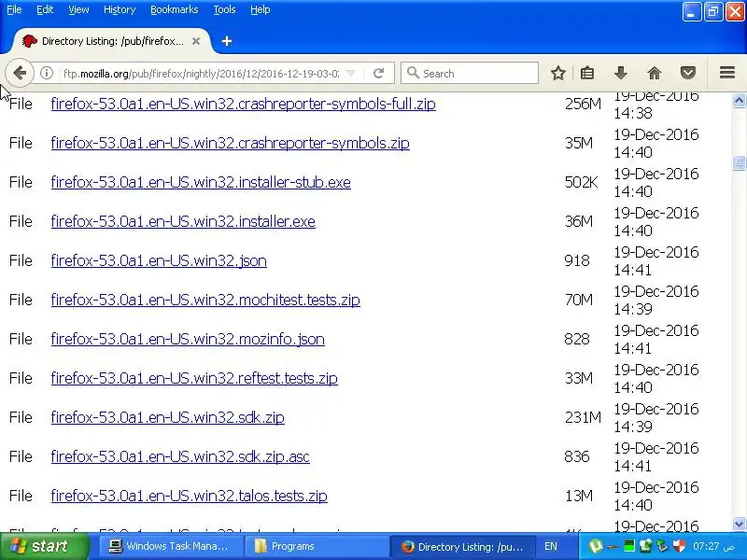Open the Bookmarks menu
747x560 pixels.
coord(175,9)
